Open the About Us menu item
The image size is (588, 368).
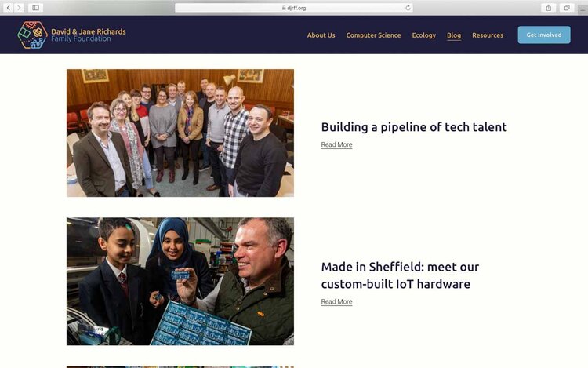tap(321, 35)
